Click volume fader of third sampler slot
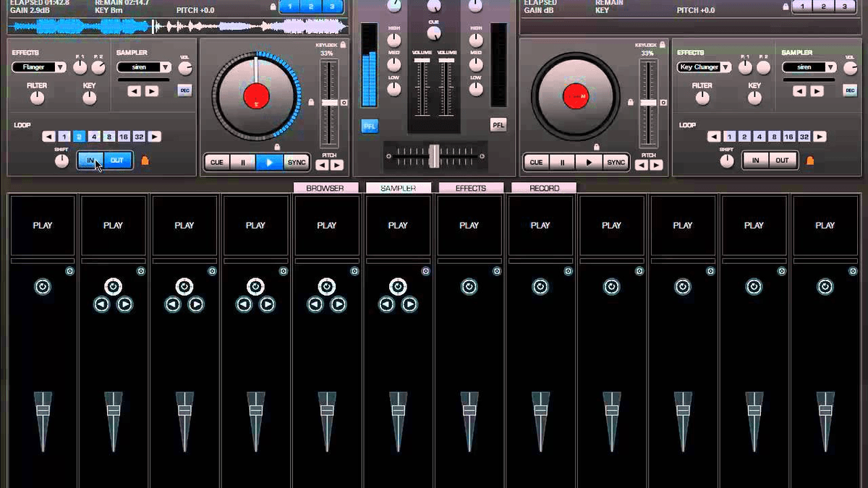The width and height of the screenshot is (868, 488). 184,409
